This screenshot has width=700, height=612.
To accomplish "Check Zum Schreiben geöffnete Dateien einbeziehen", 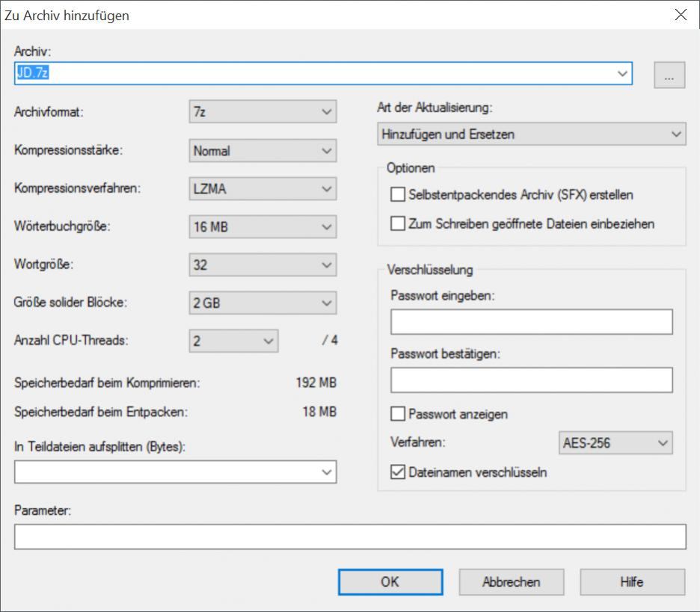I will [397, 223].
